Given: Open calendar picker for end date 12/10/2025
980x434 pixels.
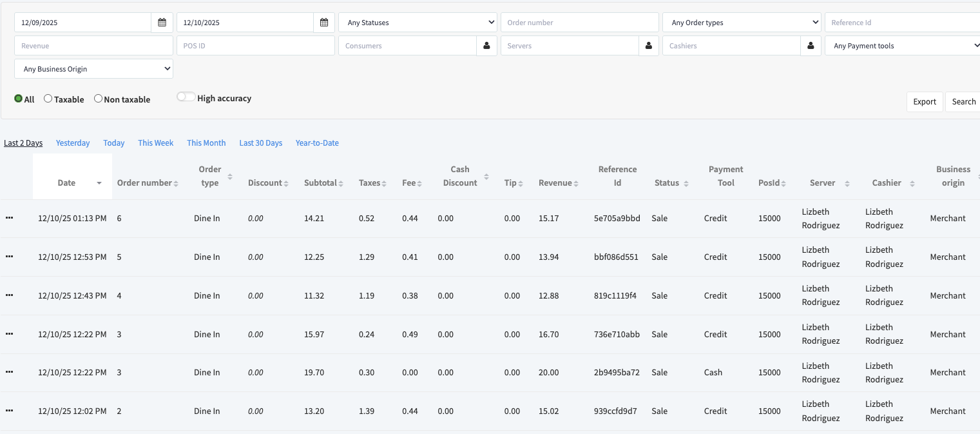Looking at the screenshot, I should click(x=324, y=23).
